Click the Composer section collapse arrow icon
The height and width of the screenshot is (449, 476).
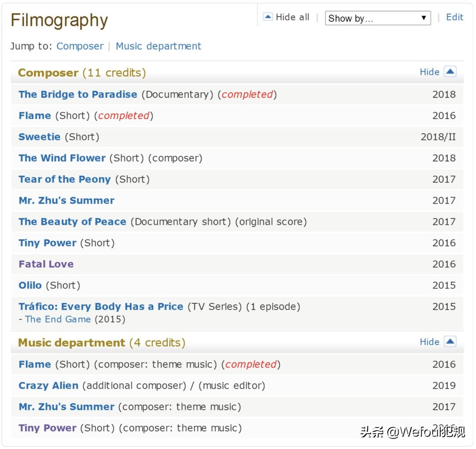[x=450, y=72]
